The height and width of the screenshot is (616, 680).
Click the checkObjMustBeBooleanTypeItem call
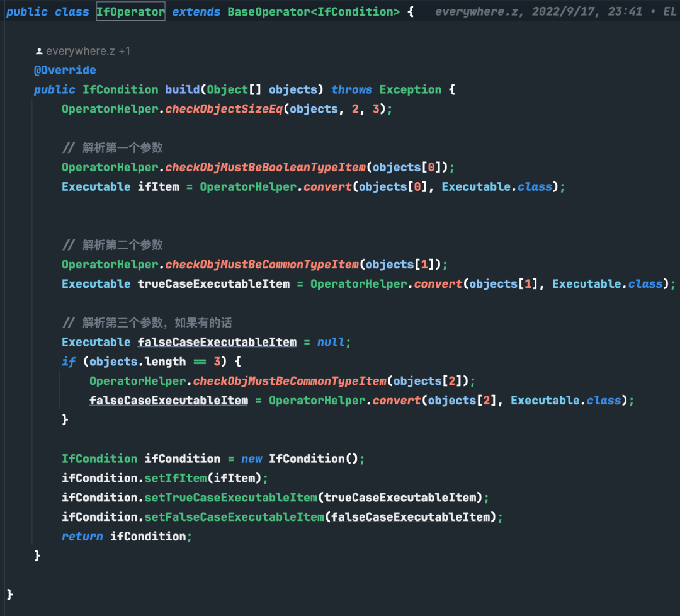click(x=266, y=168)
